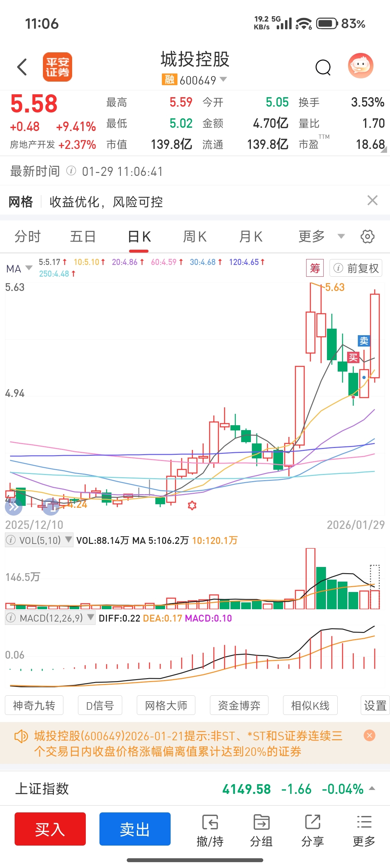Screen dimensions: 390x868
Task: Close the 网格 promotion banner
Action: pos(372,201)
